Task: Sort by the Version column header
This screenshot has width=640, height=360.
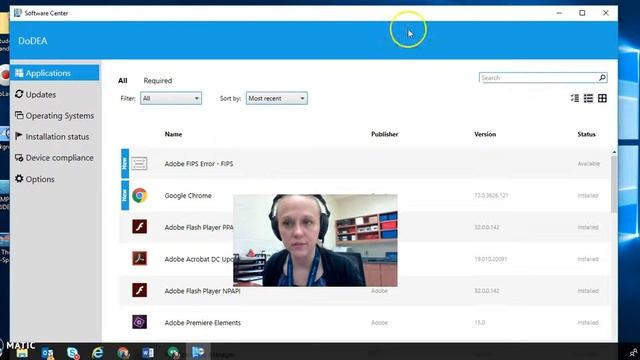Action: point(485,134)
